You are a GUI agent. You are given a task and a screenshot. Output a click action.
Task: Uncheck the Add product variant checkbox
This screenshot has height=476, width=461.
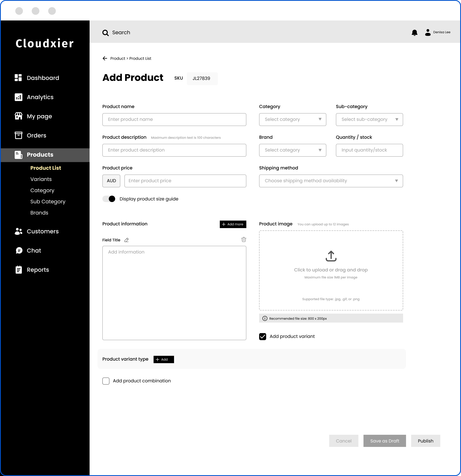pos(262,336)
